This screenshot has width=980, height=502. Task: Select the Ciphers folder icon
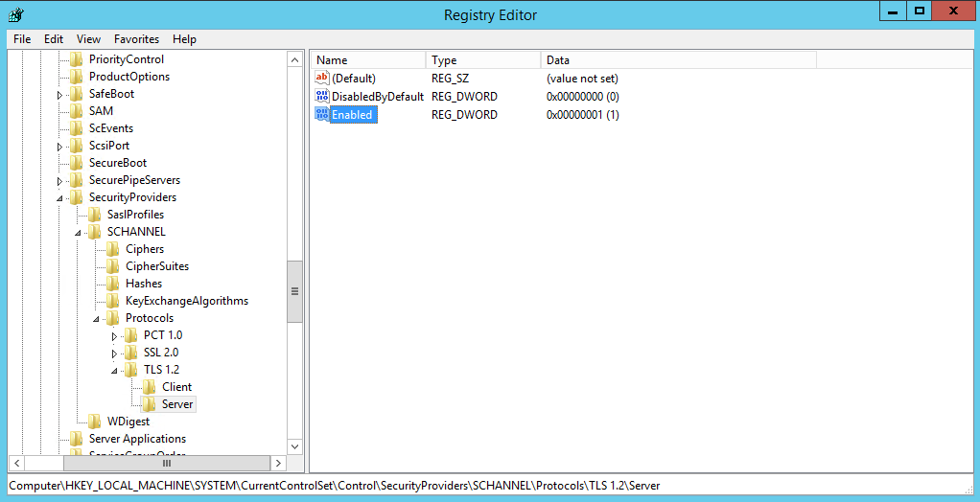coord(113,249)
